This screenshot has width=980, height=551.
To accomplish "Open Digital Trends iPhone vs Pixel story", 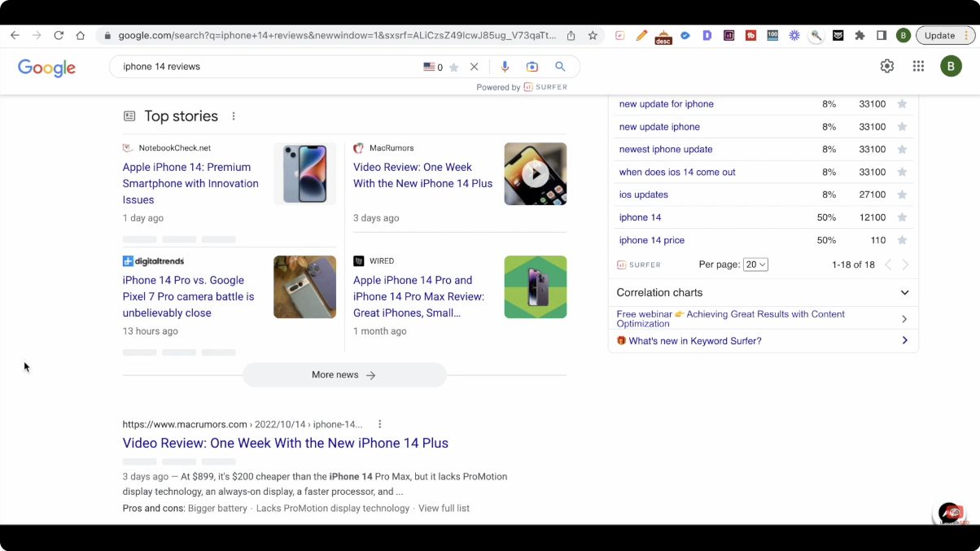I will click(188, 296).
